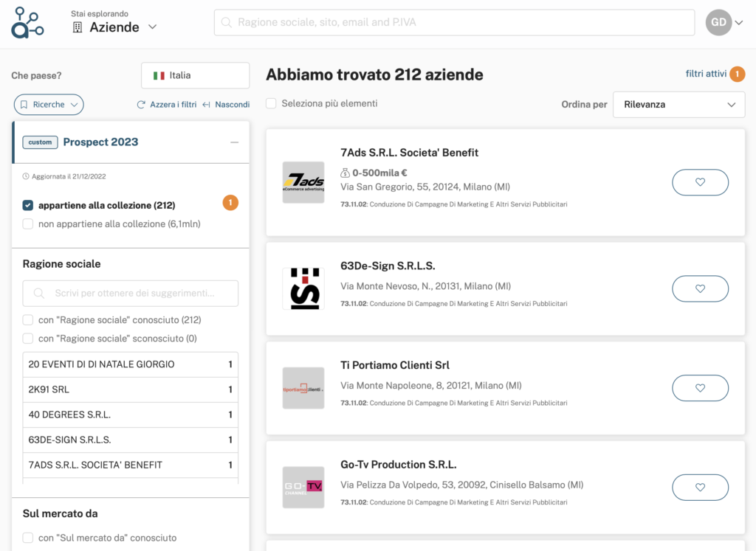Open the GD user avatar menu
This screenshot has width=756, height=551.
pyautogui.click(x=718, y=22)
